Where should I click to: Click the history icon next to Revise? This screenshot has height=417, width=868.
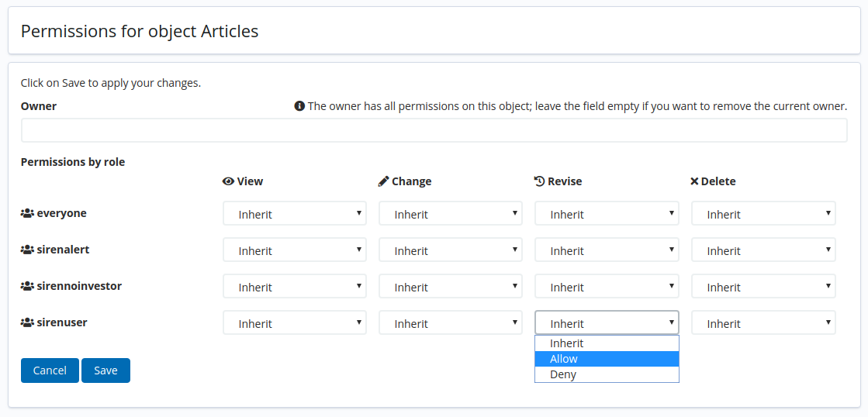click(540, 181)
